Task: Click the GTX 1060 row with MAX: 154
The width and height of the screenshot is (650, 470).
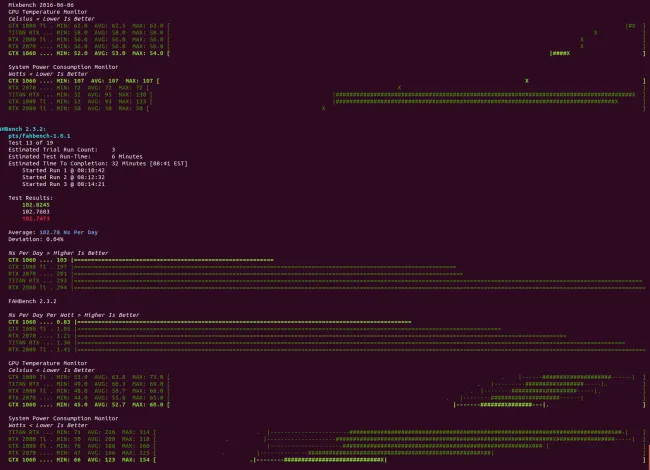Action: 327,460
